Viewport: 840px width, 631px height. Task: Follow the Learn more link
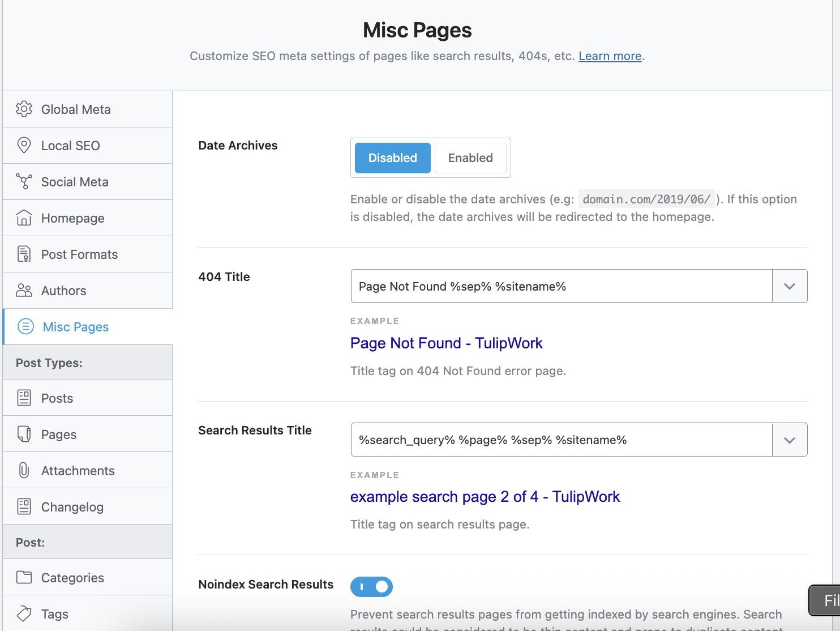click(610, 56)
